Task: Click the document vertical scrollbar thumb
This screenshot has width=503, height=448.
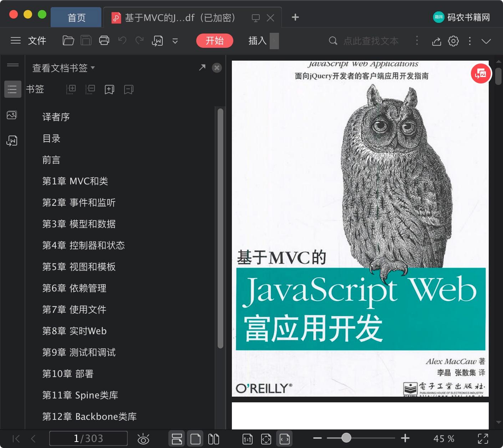Action: pos(498,76)
